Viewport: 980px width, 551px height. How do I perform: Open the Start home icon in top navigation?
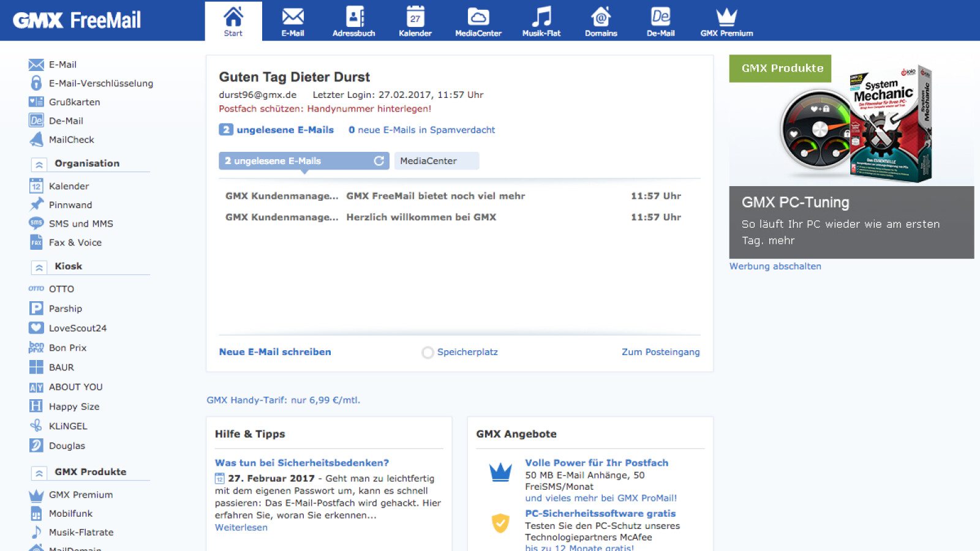click(x=233, y=17)
